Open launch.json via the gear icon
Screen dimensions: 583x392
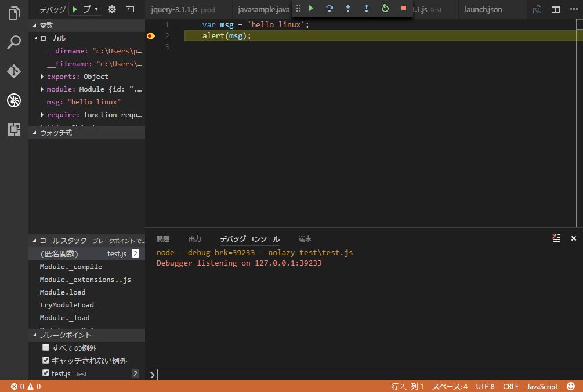pyautogui.click(x=112, y=9)
